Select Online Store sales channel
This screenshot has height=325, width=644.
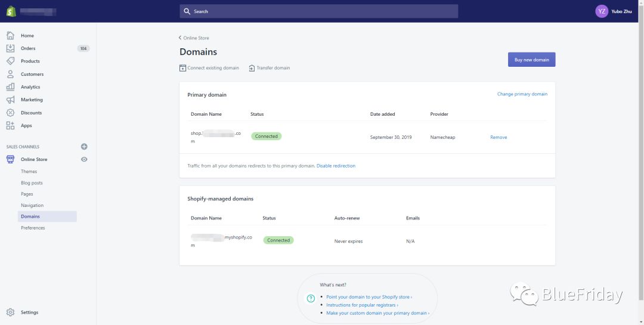click(x=34, y=159)
